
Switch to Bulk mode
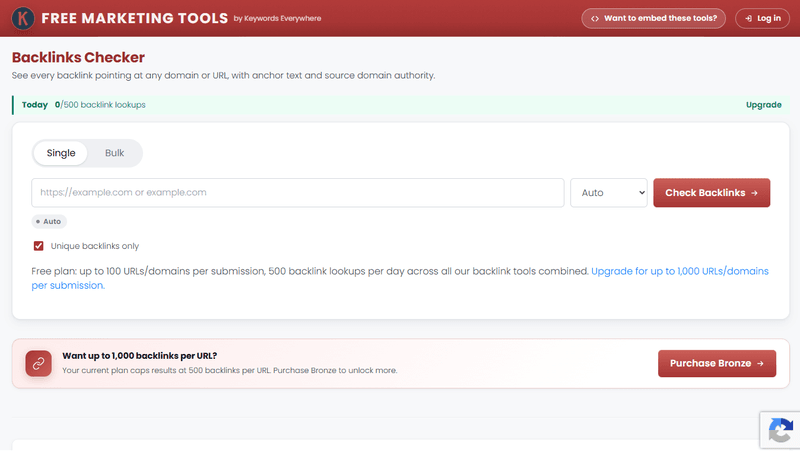pos(114,153)
